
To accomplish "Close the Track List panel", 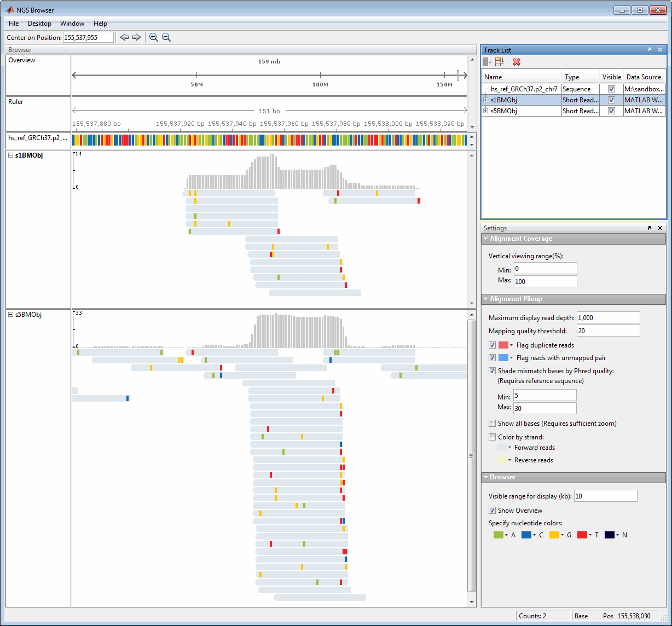I will 659,50.
